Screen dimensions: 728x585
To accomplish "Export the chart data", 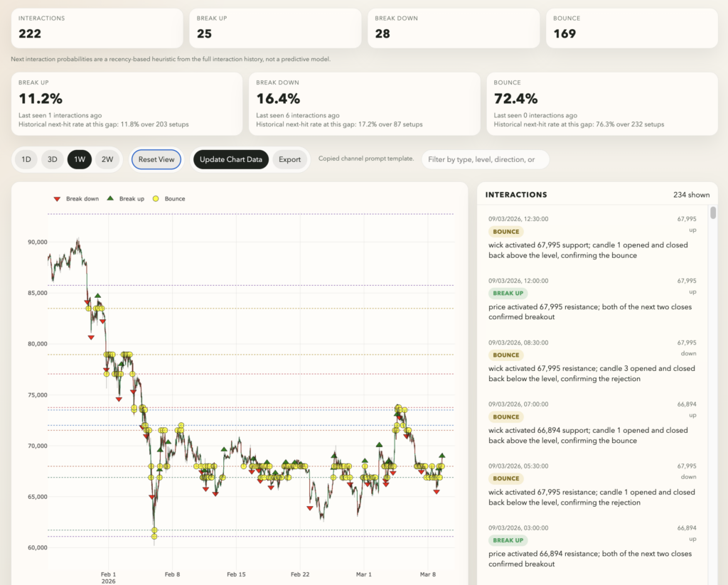I will pyautogui.click(x=290, y=159).
